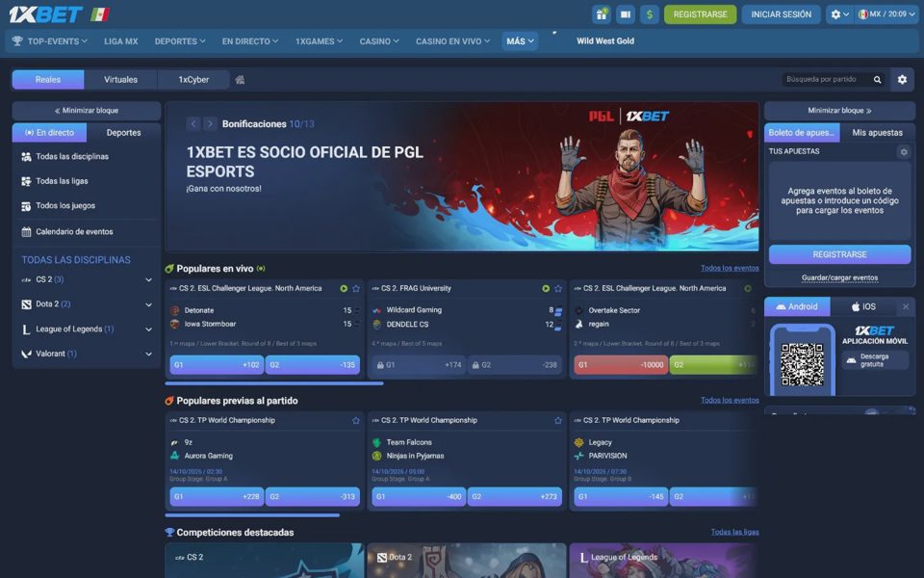The image size is (924, 578).
Task: Click the home icon beside 1xCyber tab
Action: [240, 80]
